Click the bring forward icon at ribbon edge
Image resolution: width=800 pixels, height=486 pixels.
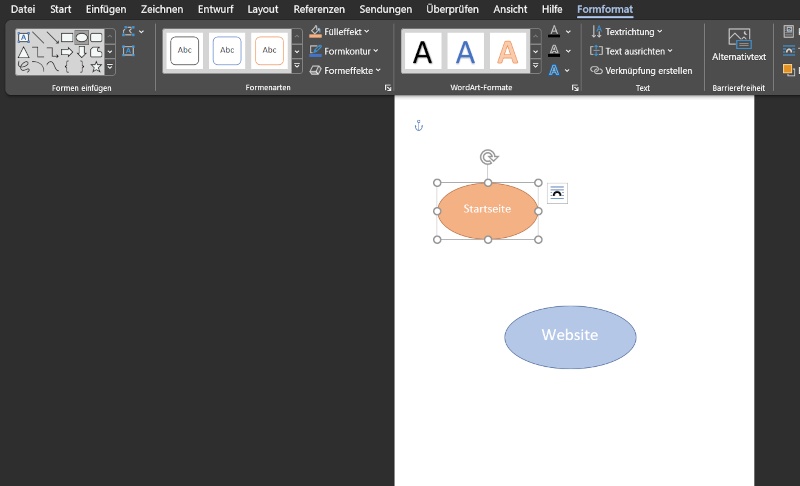click(789, 70)
